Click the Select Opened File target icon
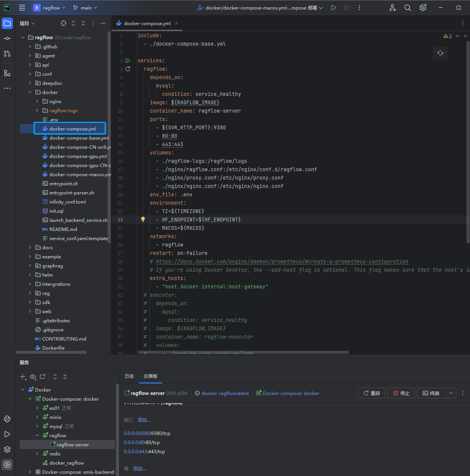 [x=64, y=24]
